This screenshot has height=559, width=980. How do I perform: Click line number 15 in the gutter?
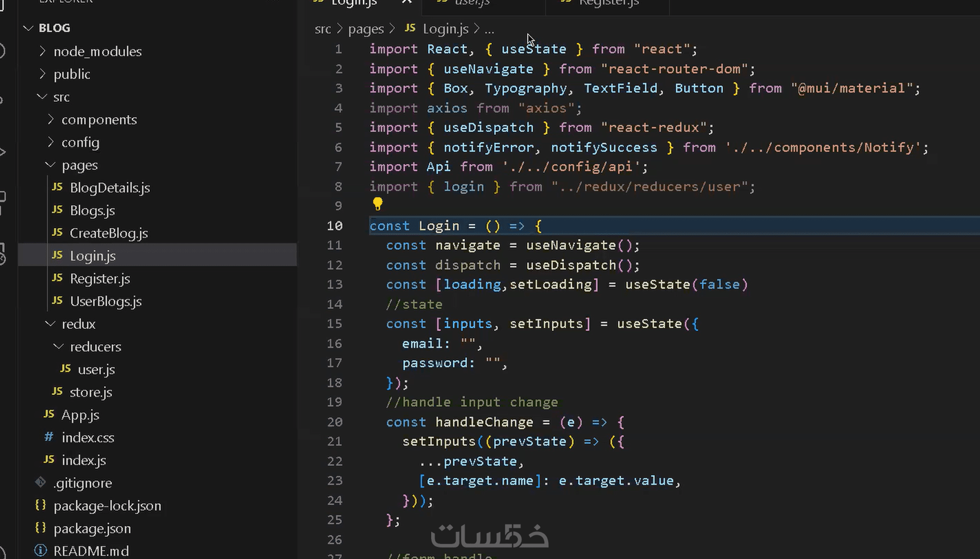click(x=334, y=323)
